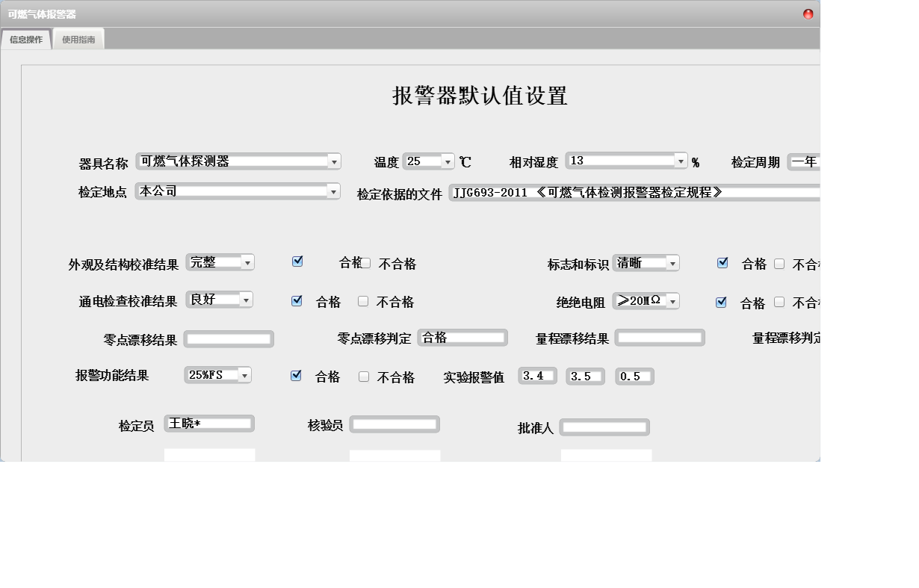The width and height of the screenshot is (919, 588).
Task: Open the 器具名称 dropdown showing 可燃气体探测器
Action: [x=335, y=161]
